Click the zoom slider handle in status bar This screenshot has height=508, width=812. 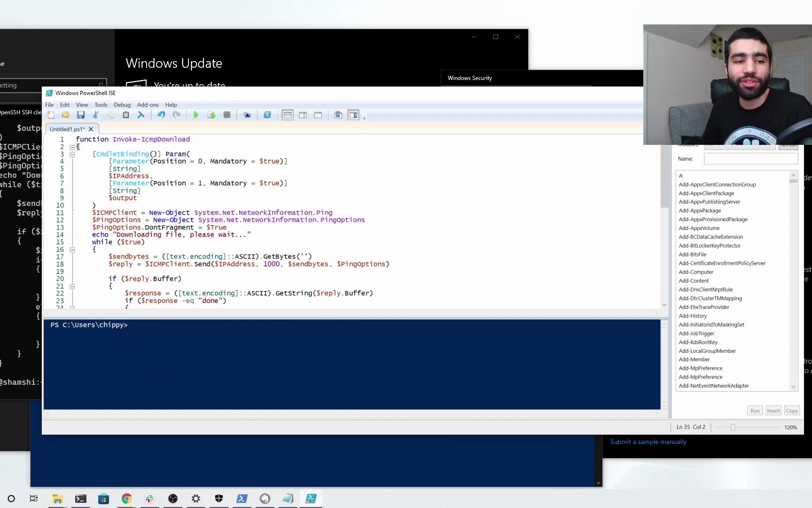pos(733,427)
